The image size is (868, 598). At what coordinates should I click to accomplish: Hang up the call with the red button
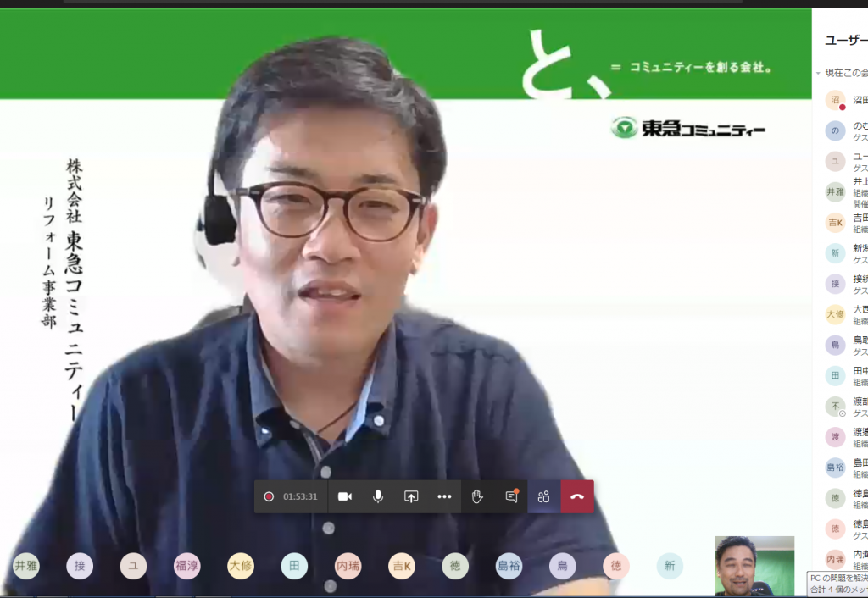pos(577,496)
